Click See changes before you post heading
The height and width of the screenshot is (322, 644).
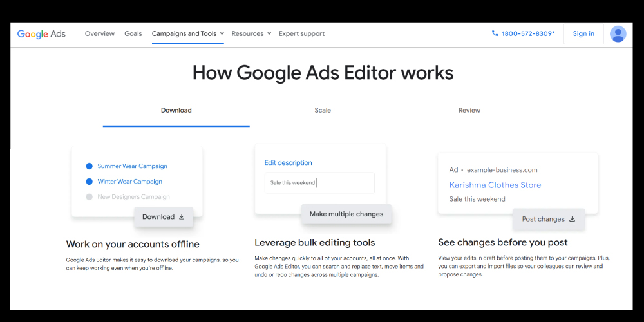[503, 242]
